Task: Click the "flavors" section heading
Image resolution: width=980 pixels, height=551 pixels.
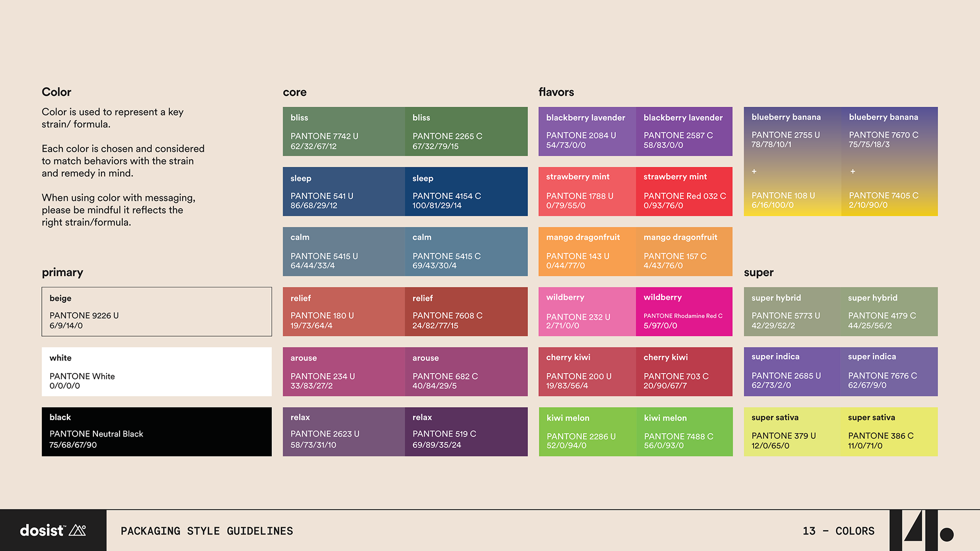Action: click(x=556, y=92)
